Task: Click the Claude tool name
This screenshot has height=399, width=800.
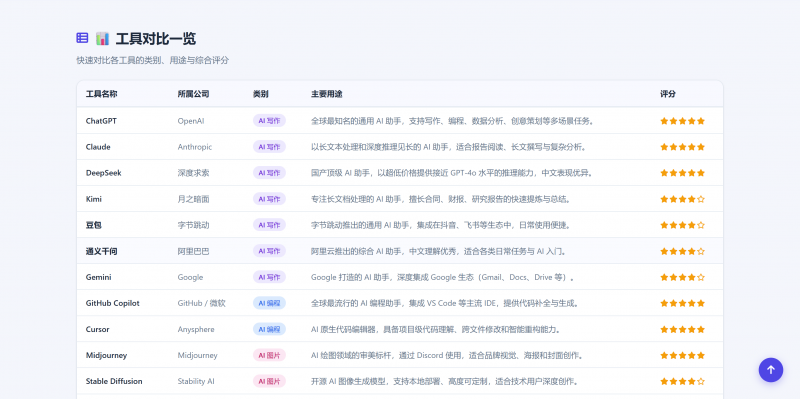Action: pyautogui.click(x=98, y=147)
